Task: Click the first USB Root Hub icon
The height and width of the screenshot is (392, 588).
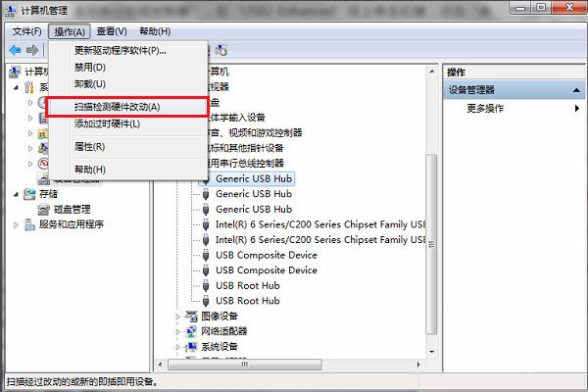Action: pos(206,286)
